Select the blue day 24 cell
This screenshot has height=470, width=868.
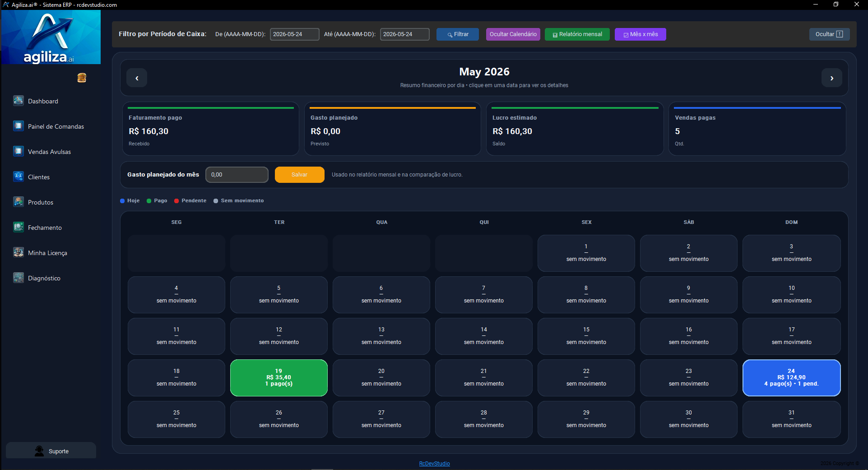[791, 378]
